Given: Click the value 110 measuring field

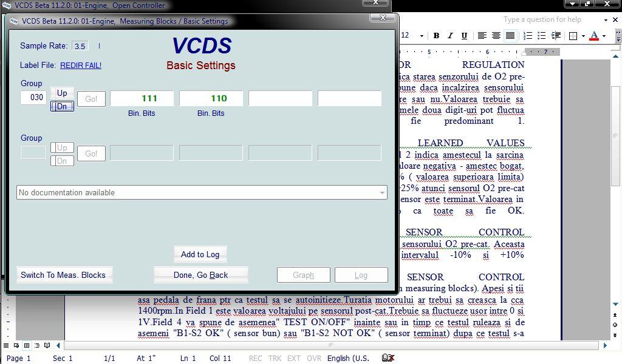Looking at the screenshot, I should [x=211, y=98].
